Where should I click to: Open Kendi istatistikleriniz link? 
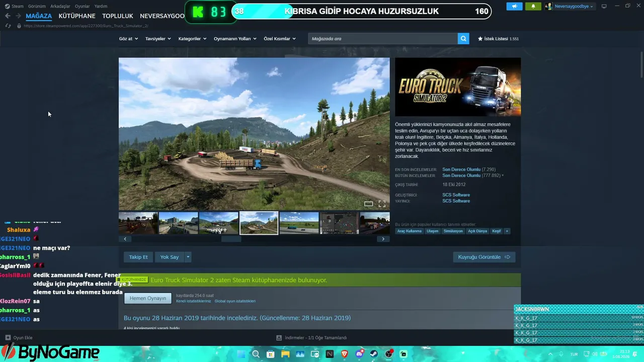[x=194, y=301]
